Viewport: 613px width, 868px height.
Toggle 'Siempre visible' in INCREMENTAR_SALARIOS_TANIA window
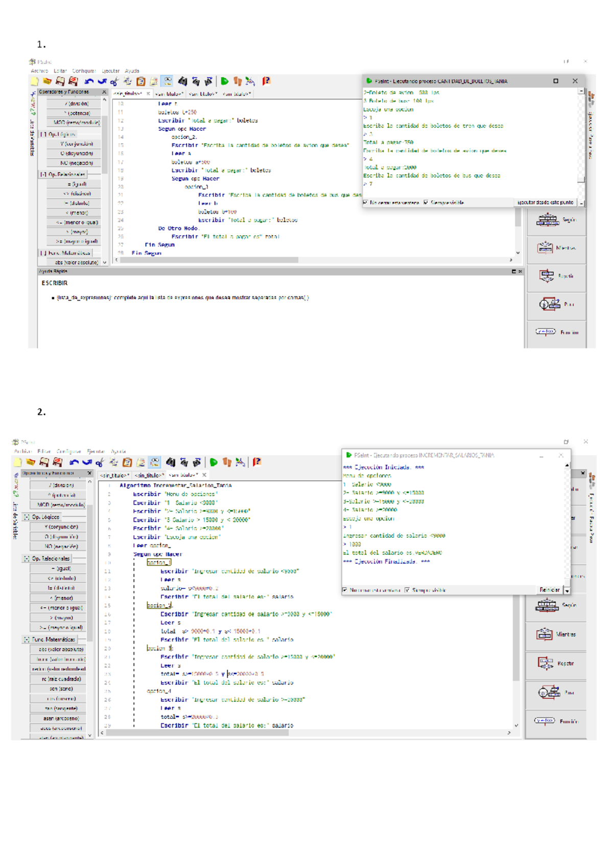[x=407, y=590]
